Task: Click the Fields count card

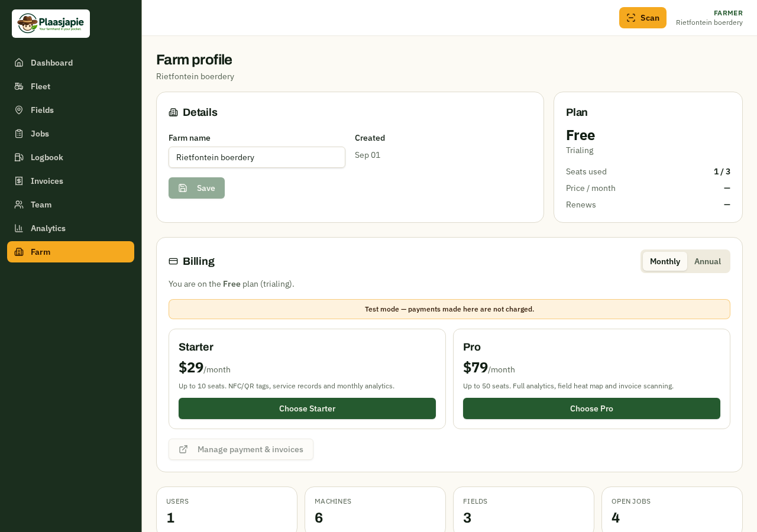Action: 523,510
